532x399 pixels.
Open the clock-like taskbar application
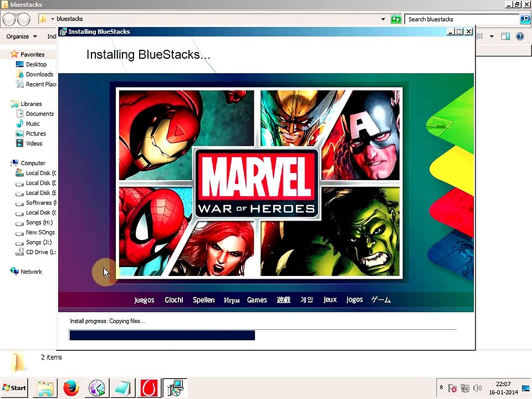pyautogui.click(x=96, y=388)
